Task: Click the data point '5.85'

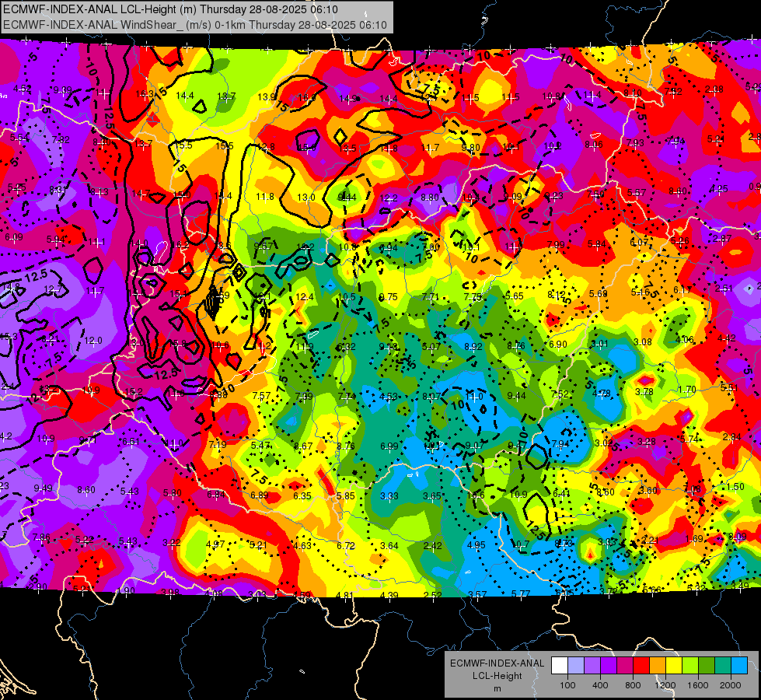Action: pos(346,496)
